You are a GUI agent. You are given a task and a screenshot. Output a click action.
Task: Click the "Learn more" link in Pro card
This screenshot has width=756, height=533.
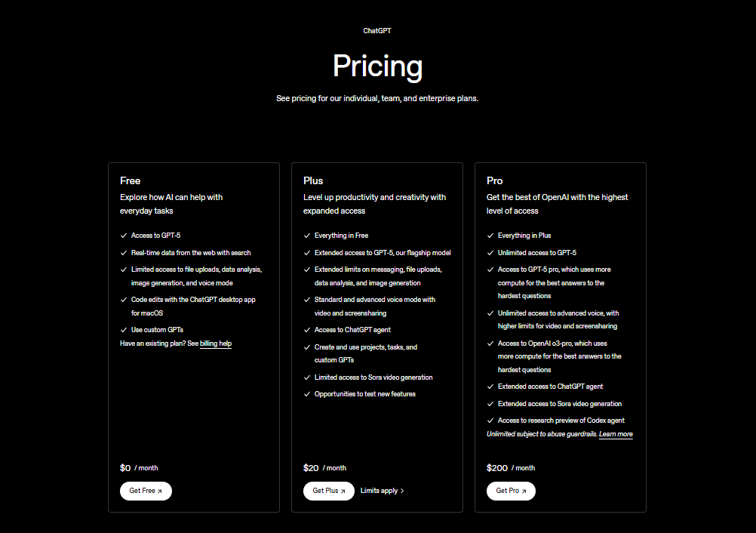tap(616, 434)
